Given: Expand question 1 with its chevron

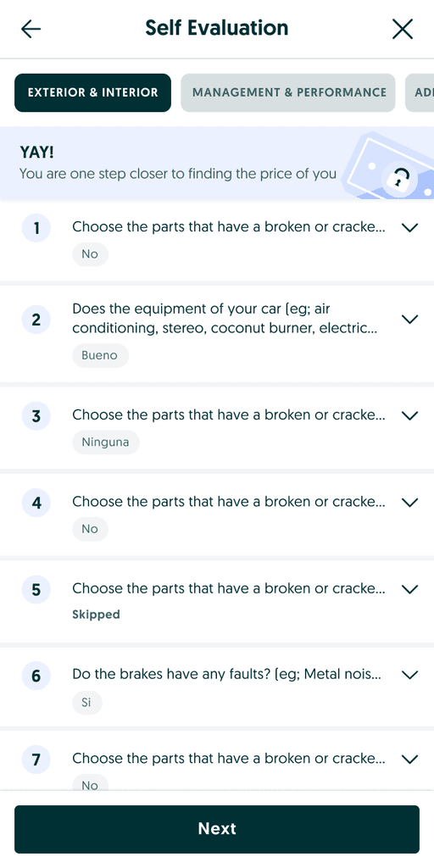Looking at the screenshot, I should 409,227.
